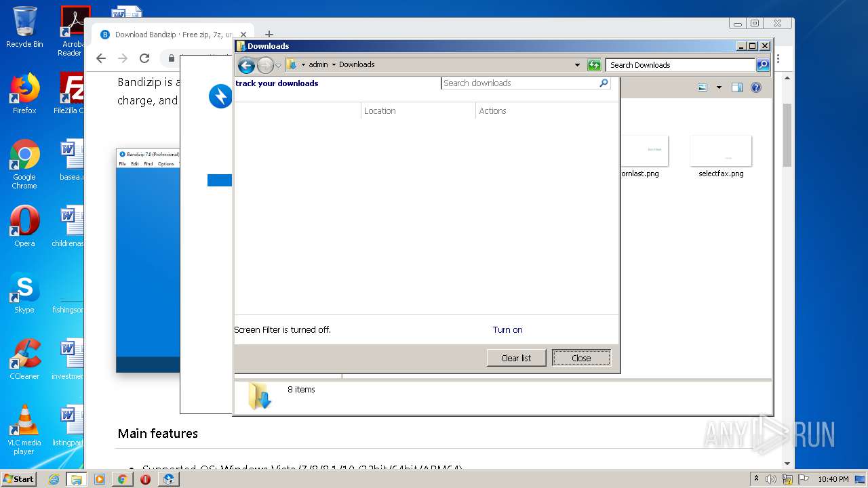Close the download tracker dialog
Screen dimensions: 868x488
coord(581,358)
